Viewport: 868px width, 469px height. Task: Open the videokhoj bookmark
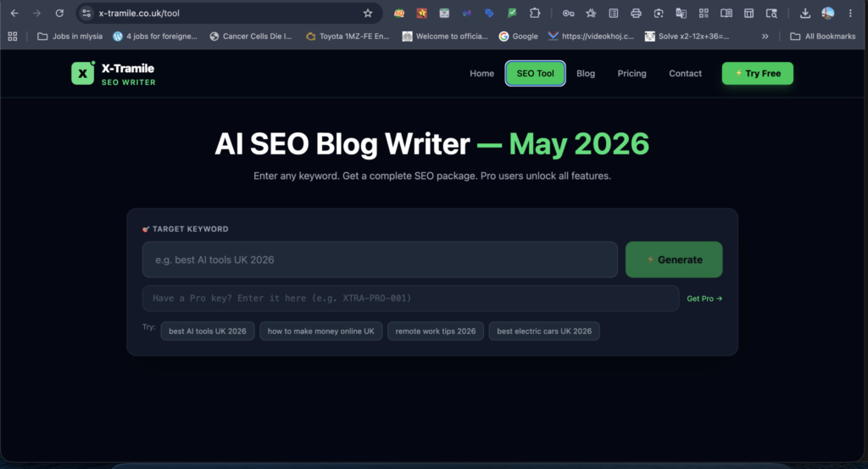point(591,36)
